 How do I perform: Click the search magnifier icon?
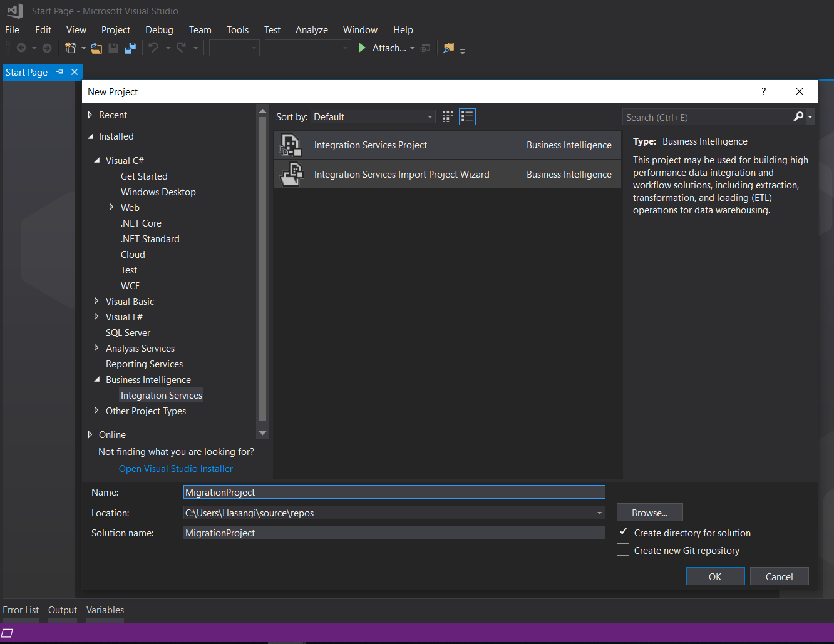point(798,116)
